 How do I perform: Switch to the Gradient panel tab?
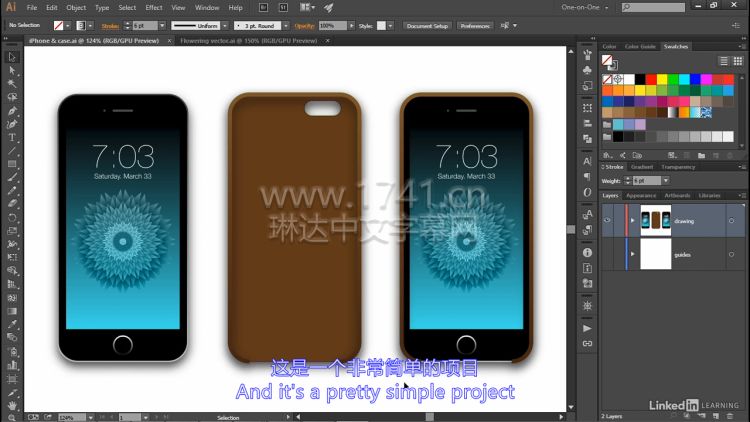tap(641, 167)
